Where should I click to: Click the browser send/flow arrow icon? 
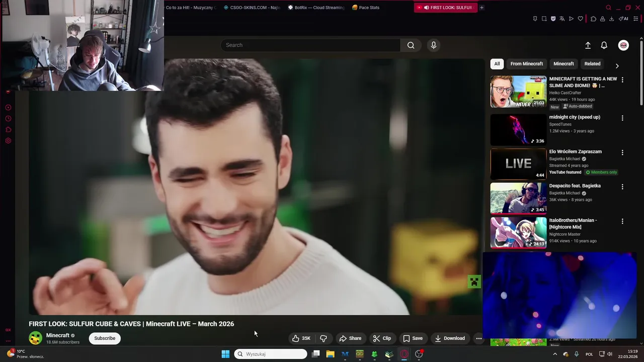(571, 19)
